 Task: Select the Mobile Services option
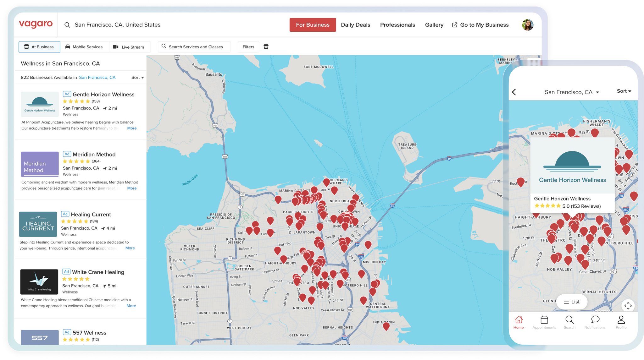pos(84,47)
